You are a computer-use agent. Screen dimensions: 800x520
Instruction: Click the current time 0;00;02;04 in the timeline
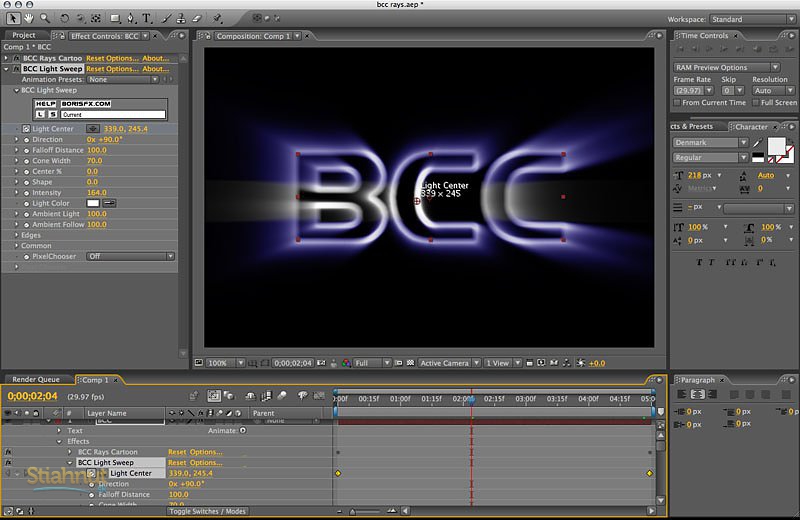pyautogui.click(x=33, y=396)
